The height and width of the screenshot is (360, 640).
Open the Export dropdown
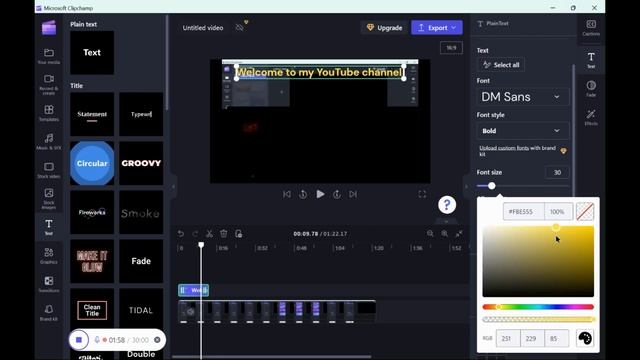pyautogui.click(x=437, y=28)
